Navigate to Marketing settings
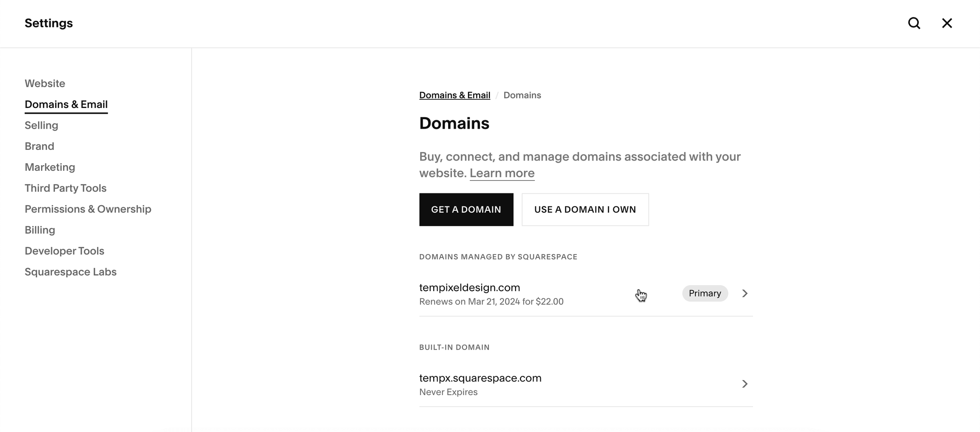Screen dimensions: 980x432 click(x=50, y=167)
